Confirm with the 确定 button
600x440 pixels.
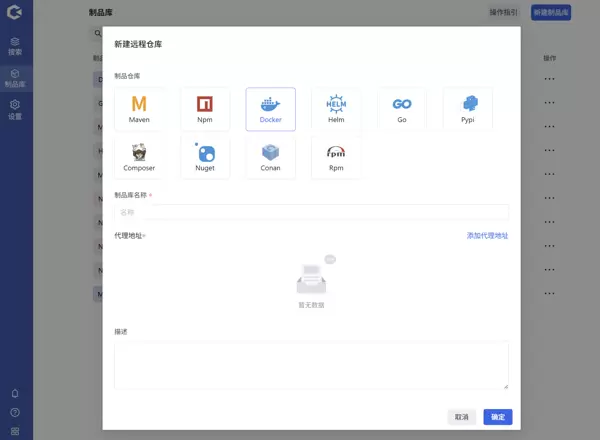pyautogui.click(x=497, y=417)
